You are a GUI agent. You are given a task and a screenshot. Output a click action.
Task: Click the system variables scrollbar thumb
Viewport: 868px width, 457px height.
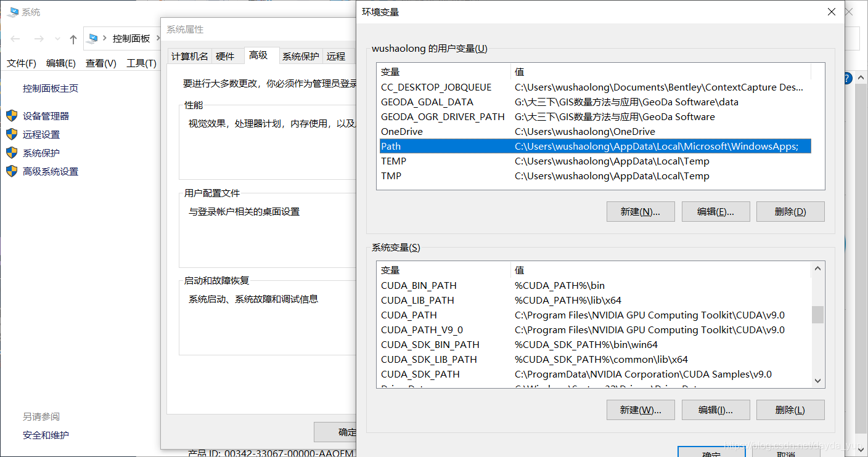coord(818,315)
